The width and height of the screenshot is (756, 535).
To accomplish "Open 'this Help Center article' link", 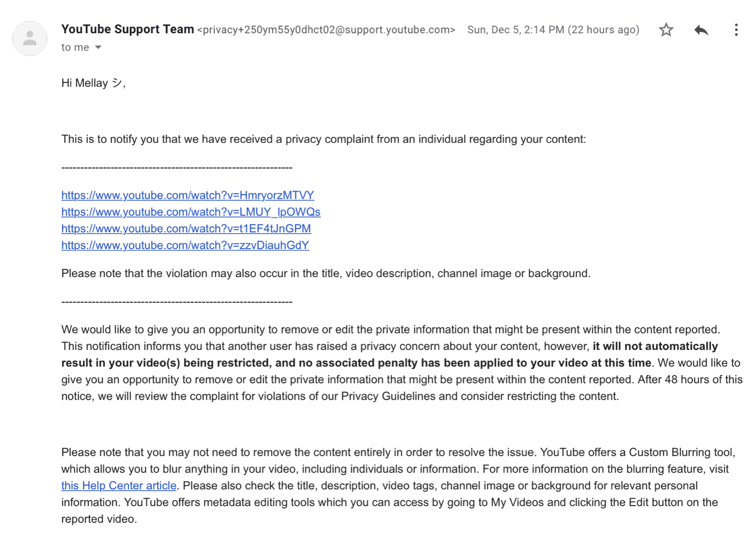I will click(119, 486).
